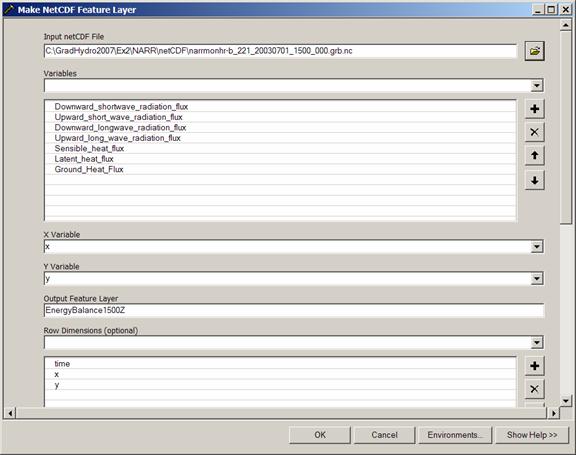Screen dimensions: 576x455
Task: Remove a row dimension with the lower X icon
Action: [x=534, y=389]
